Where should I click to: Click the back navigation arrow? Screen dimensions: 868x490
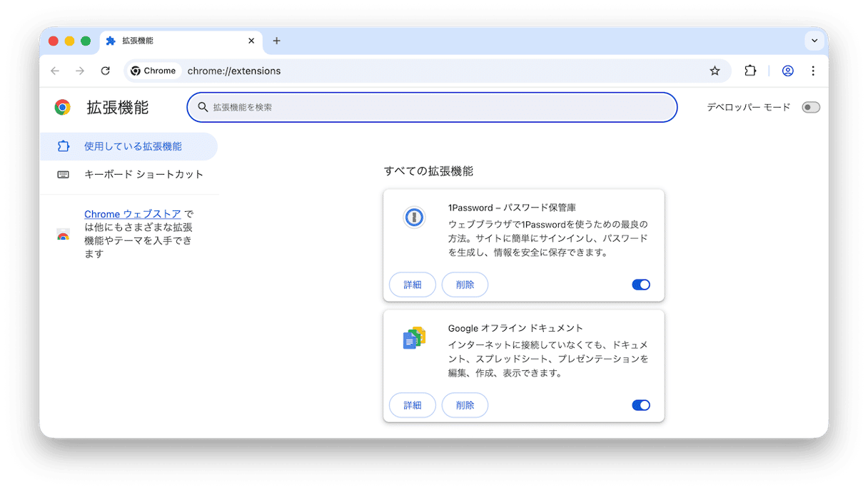55,71
